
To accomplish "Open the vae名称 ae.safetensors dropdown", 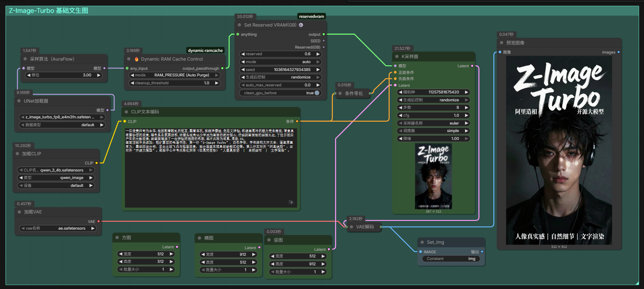I will (x=58, y=228).
